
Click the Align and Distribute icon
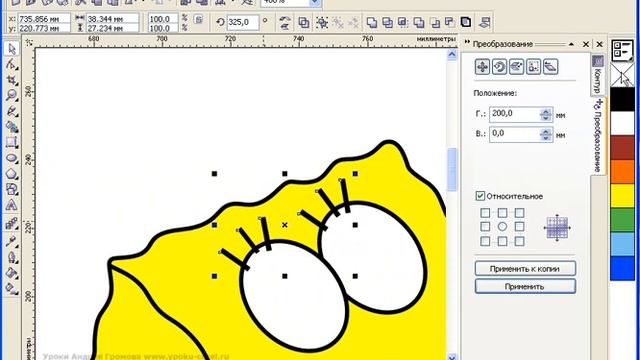click(484, 22)
